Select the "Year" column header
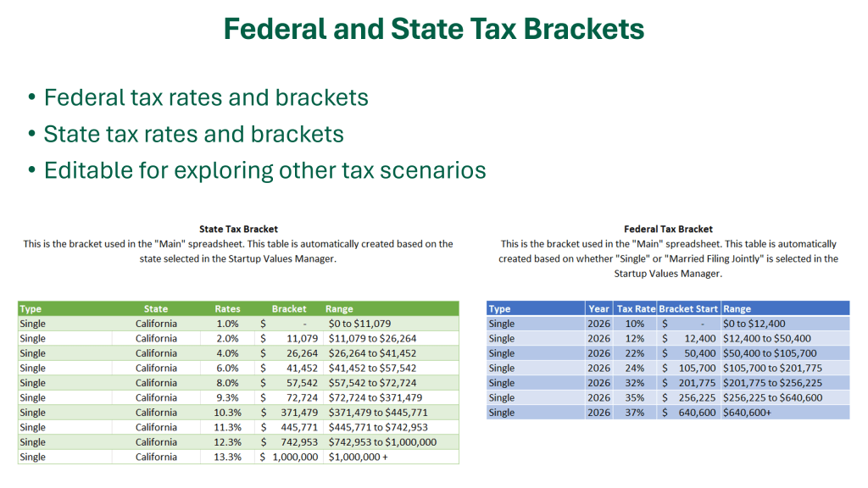Screen dimensions: 868x488 (598, 309)
